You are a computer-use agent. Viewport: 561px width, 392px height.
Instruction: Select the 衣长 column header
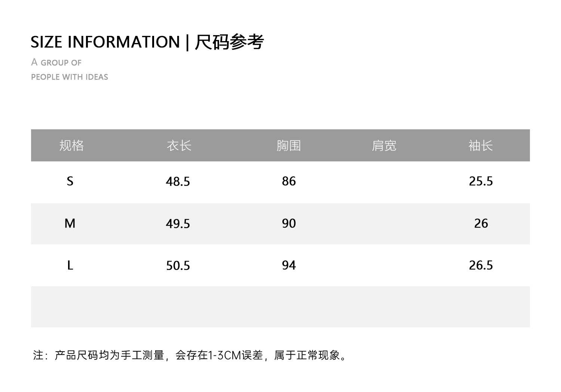(179, 145)
